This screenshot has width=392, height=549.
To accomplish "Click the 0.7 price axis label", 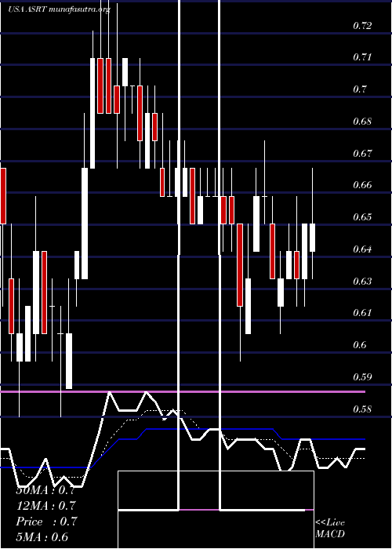I will 360,89.
